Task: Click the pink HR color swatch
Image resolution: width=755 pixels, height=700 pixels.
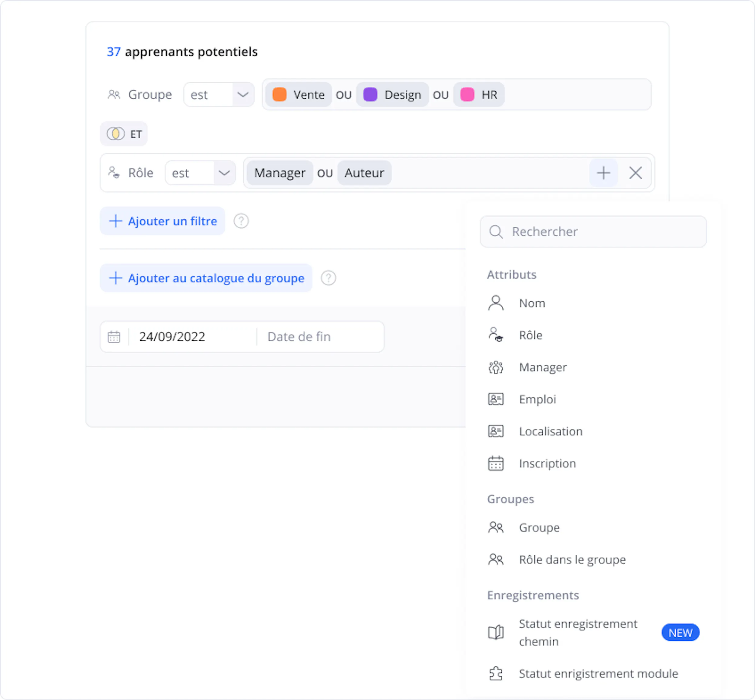Action: pos(467,94)
